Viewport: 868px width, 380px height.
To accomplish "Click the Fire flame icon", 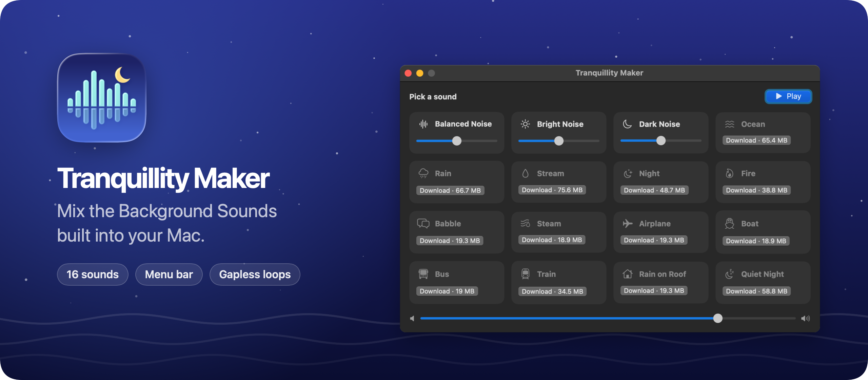I will point(729,173).
